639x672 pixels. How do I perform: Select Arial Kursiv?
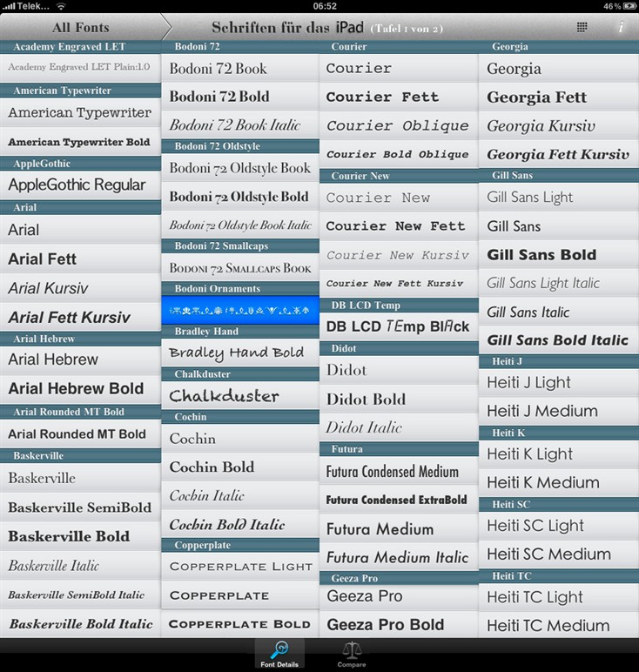81,288
